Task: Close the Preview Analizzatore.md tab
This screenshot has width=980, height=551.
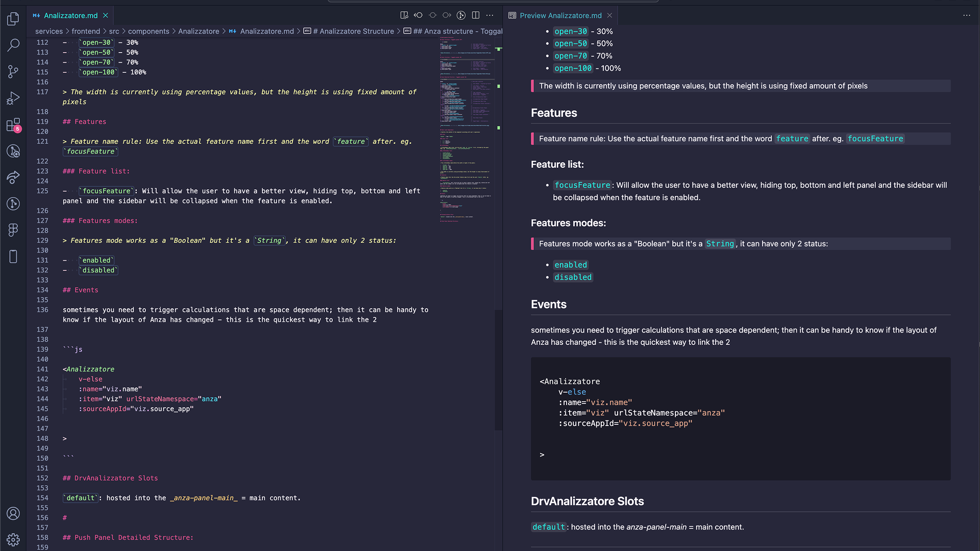Action: pos(609,15)
